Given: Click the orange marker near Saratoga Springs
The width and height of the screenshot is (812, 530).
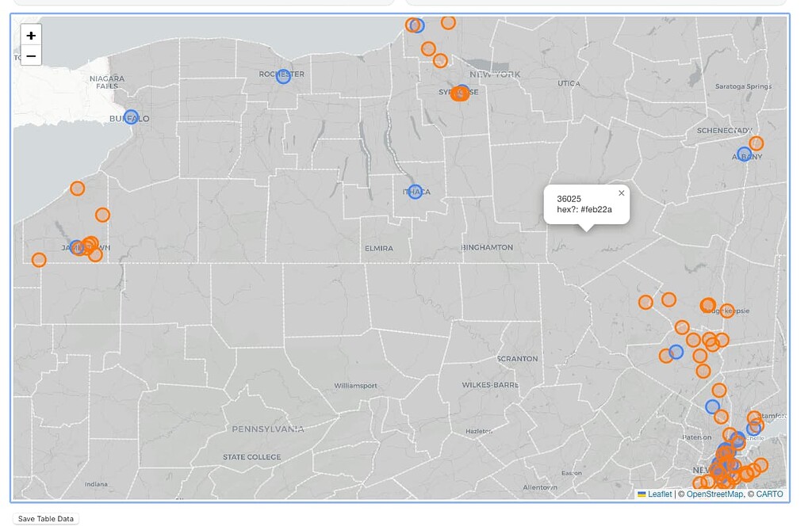Looking at the screenshot, I should [x=757, y=143].
